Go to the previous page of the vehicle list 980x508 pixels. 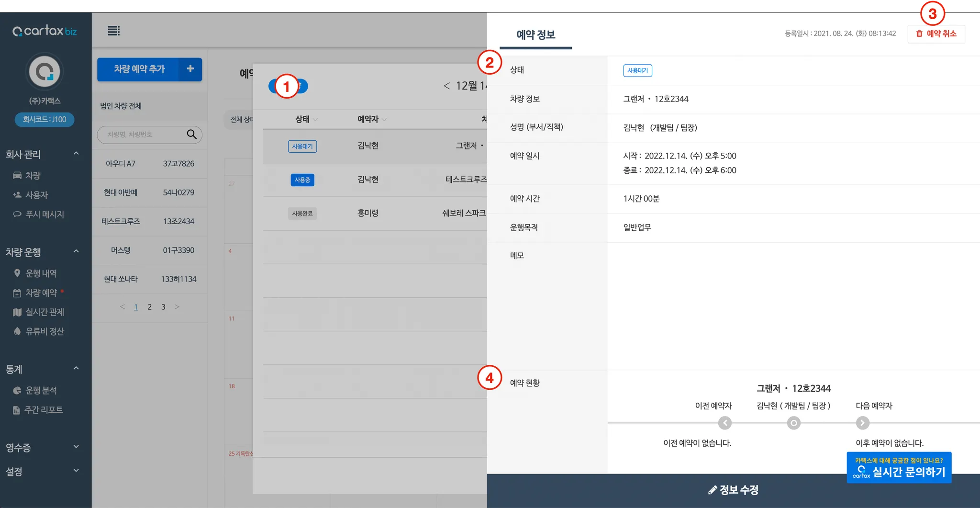click(122, 307)
